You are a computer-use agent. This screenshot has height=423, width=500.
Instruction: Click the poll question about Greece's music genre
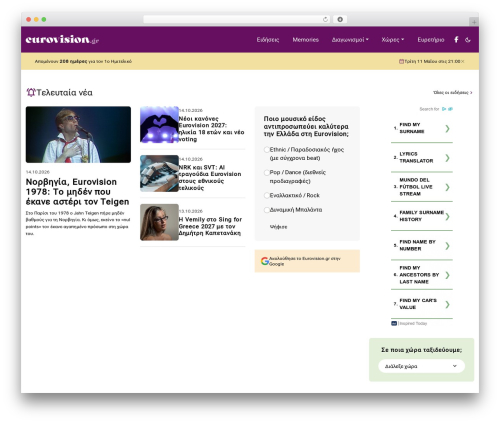point(306,126)
